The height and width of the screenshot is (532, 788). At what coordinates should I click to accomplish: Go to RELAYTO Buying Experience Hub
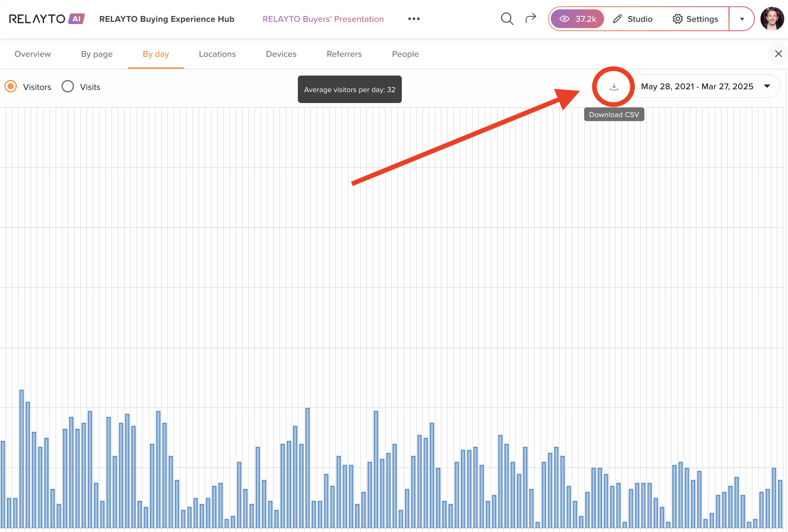(x=166, y=19)
